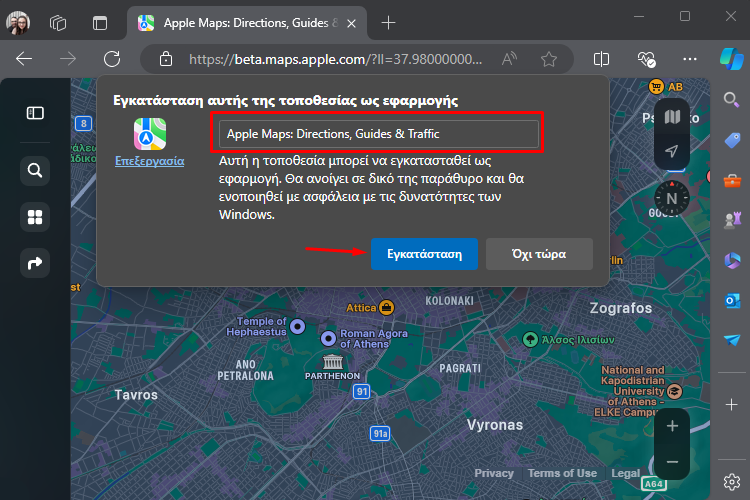Click the Vyronas map label

point(495,425)
